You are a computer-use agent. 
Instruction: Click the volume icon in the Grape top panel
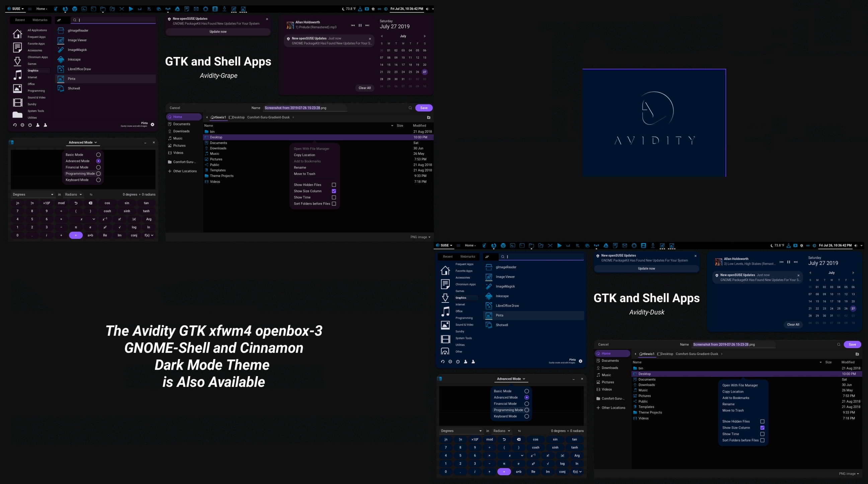click(x=427, y=9)
